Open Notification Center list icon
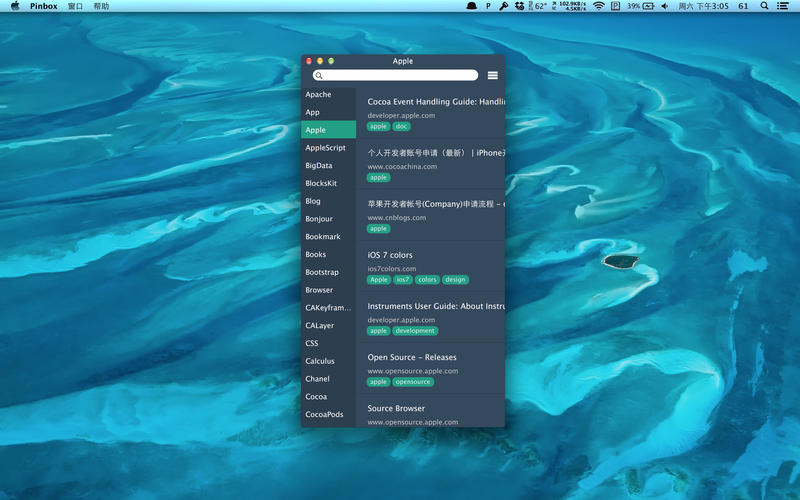 point(783,6)
